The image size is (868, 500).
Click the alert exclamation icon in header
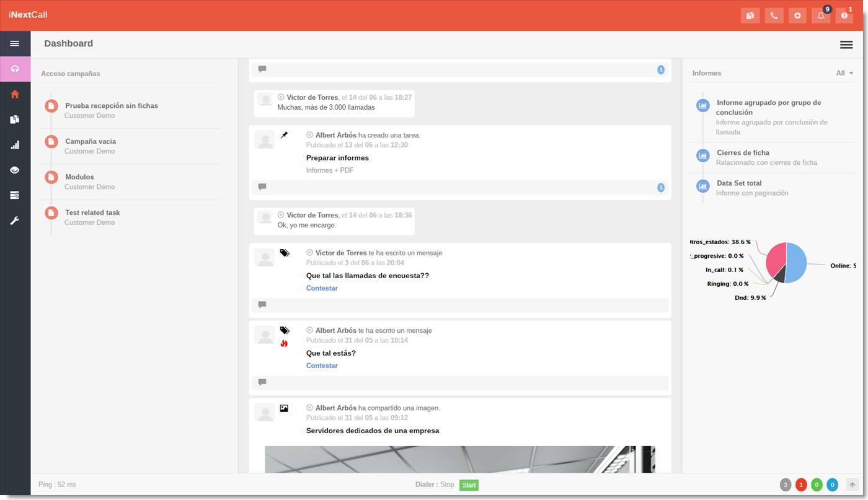coord(844,15)
